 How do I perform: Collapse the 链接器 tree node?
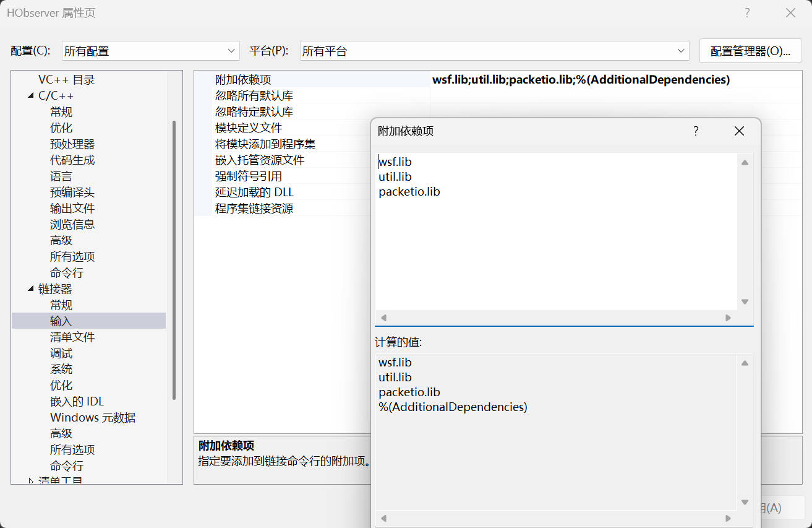(x=31, y=289)
